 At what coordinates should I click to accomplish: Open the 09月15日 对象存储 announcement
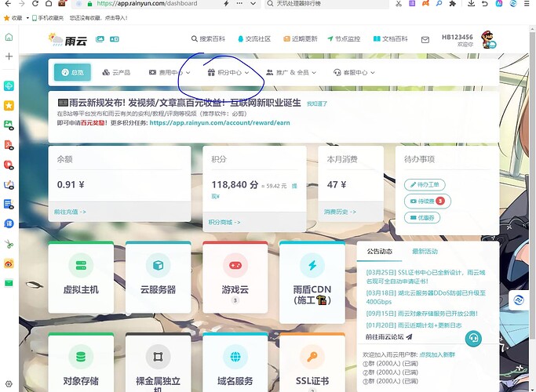[x=421, y=314]
